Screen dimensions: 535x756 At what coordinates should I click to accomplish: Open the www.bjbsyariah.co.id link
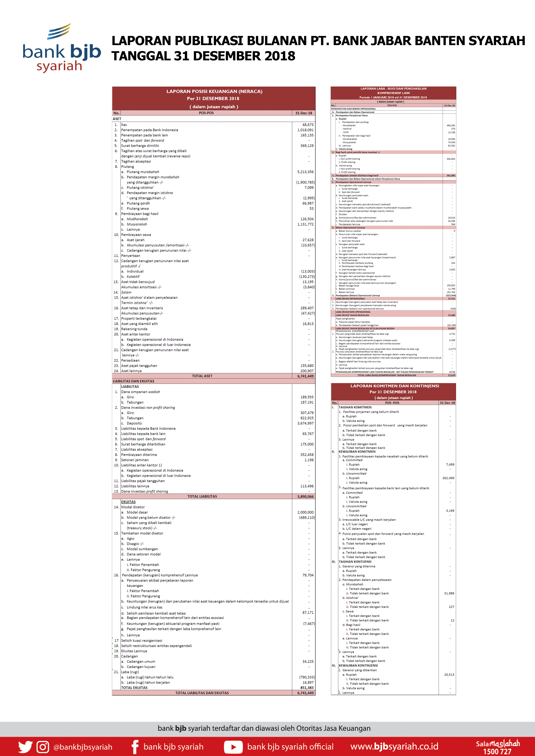point(394,746)
